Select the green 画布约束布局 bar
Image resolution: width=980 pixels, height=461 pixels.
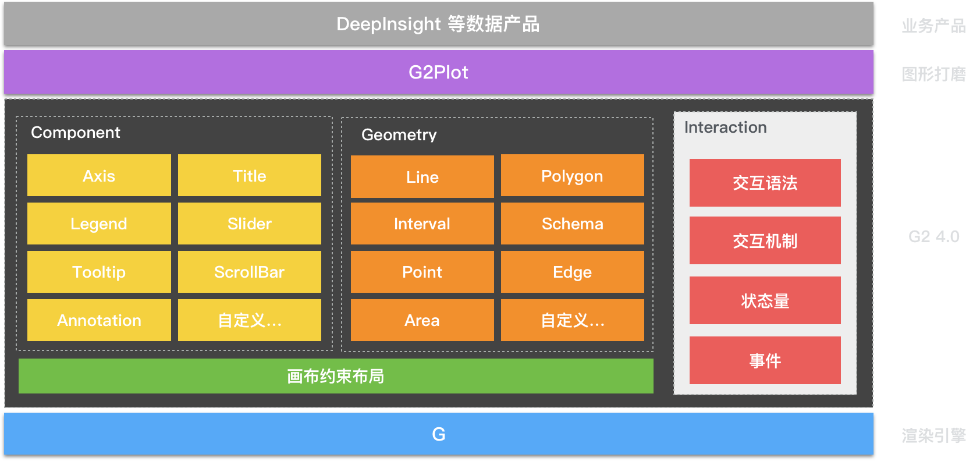click(336, 376)
